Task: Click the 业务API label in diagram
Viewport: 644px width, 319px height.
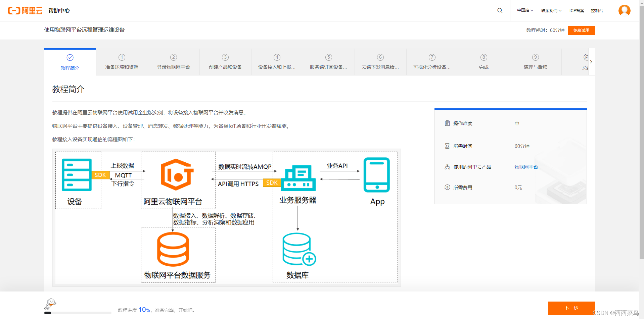Action: tap(337, 166)
